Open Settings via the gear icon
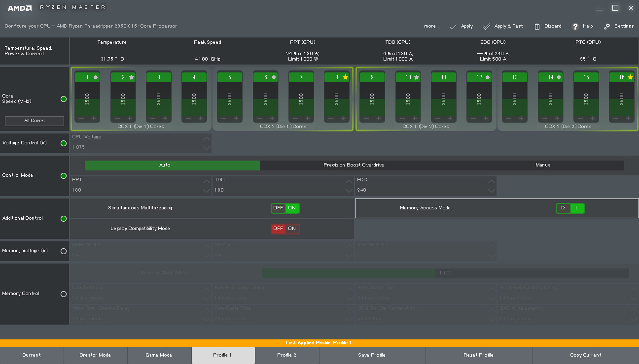Image resolution: width=639 pixels, height=364 pixels. (607, 26)
